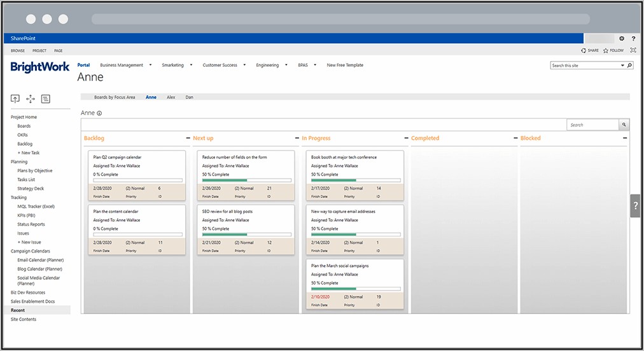Collapse the In Progress column
The image size is (644, 351).
(x=406, y=138)
